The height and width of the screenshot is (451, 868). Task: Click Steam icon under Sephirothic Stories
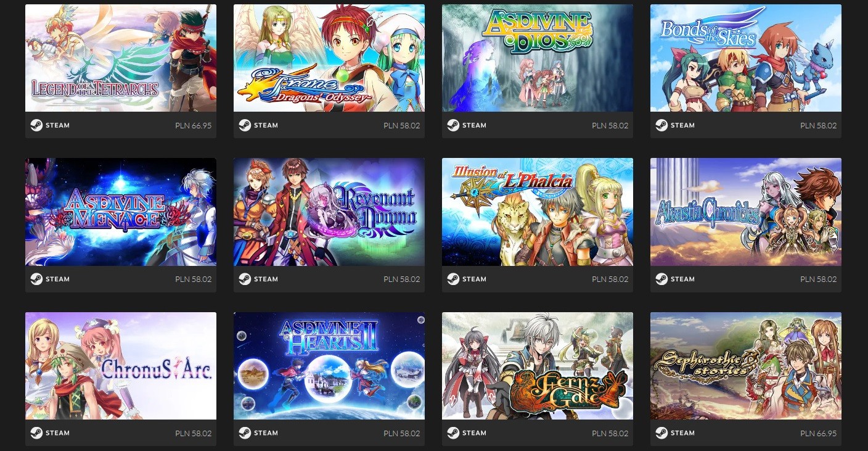click(x=661, y=432)
